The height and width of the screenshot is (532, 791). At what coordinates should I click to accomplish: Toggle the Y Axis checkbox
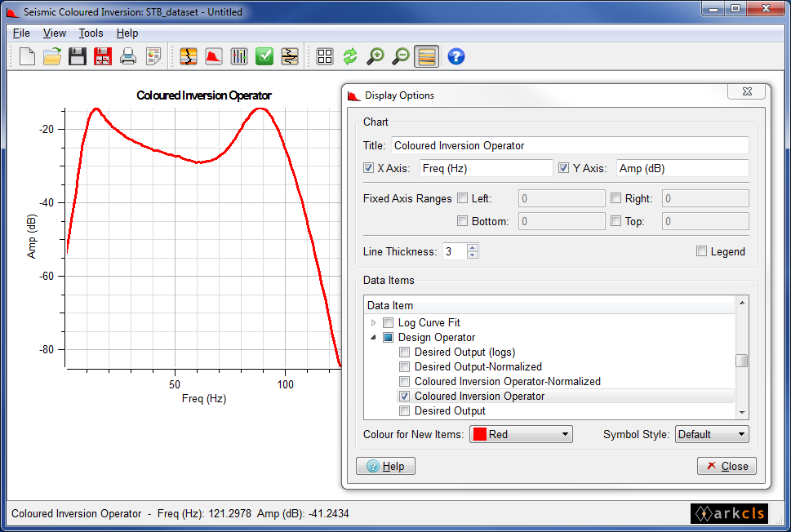click(x=564, y=168)
